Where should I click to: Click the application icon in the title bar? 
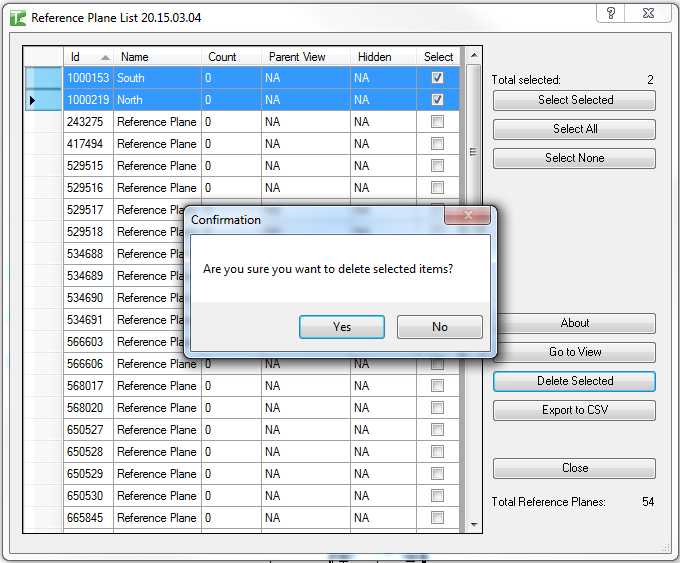coord(18,18)
